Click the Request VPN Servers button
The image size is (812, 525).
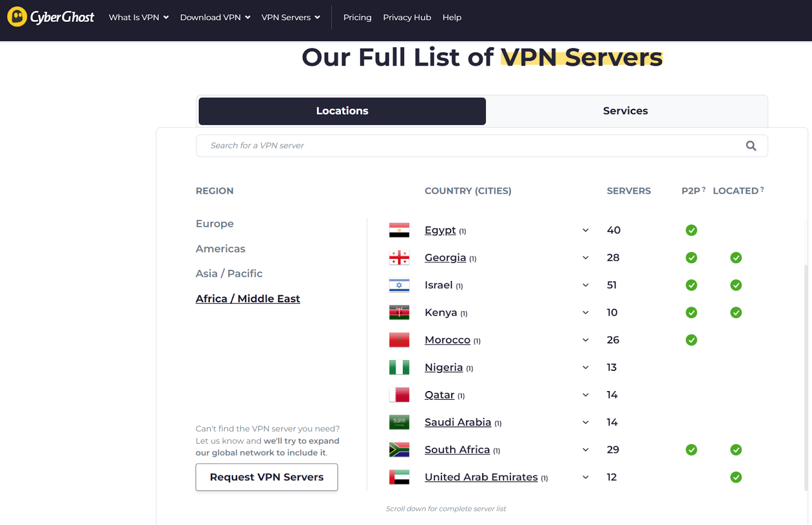pos(266,477)
